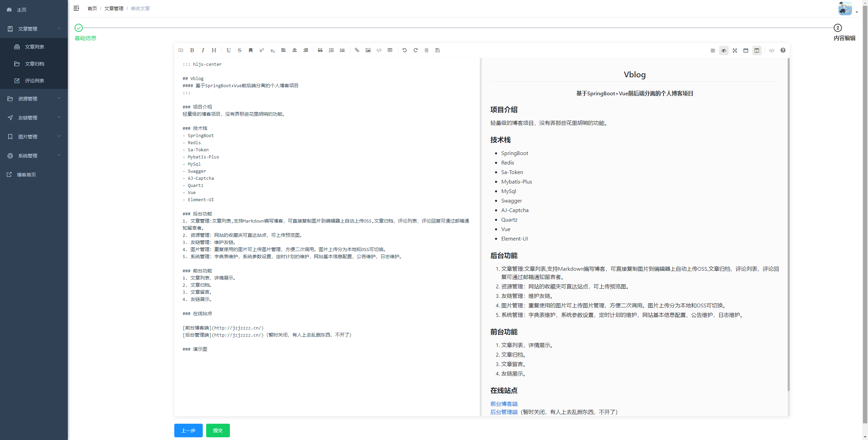The width and height of the screenshot is (868, 440).
Task: Click the 首页 breadcrumb
Action: pyautogui.click(x=92, y=8)
